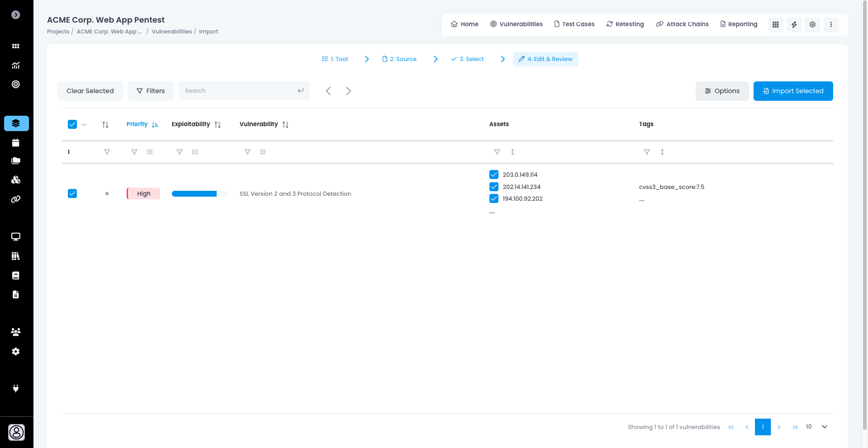This screenshot has width=868, height=448.
Task: Click the user profile avatar icon
Action: pyautogui.click(x=17, y=432)
